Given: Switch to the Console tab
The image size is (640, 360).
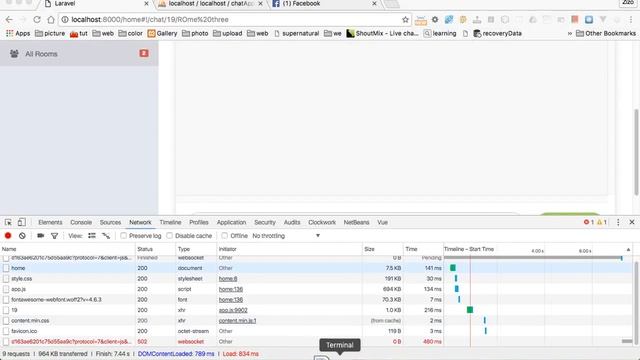Looking at the screenshot, I should click(x=81, y=222).
